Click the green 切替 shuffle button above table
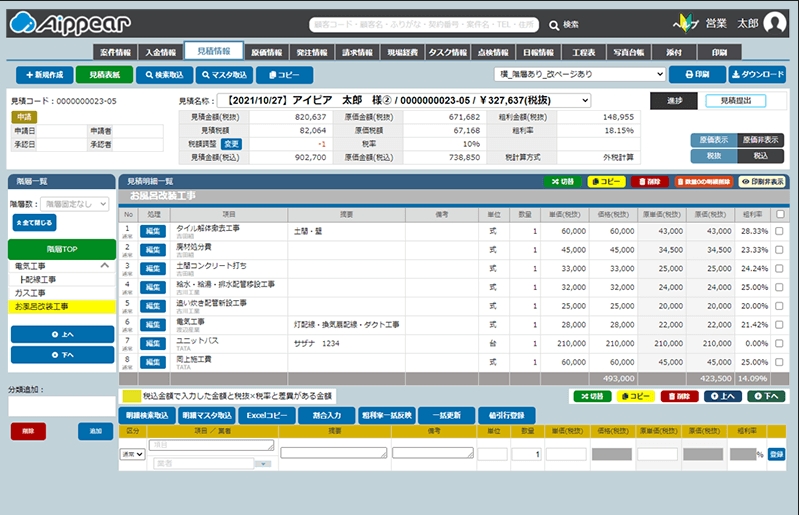The width and height of the screenshot is (799, 515). click(x=561, y=182)
